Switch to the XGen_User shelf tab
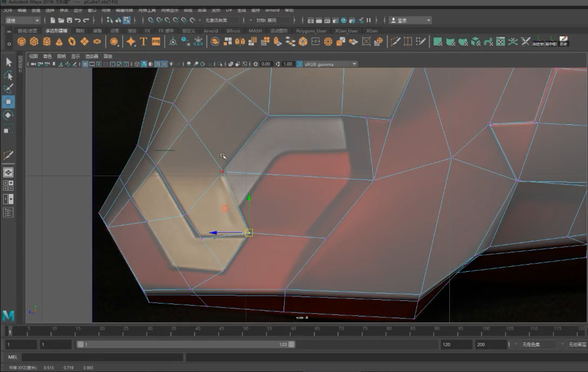The height and width of the screenshot is (372, 588). pos(346,31)
